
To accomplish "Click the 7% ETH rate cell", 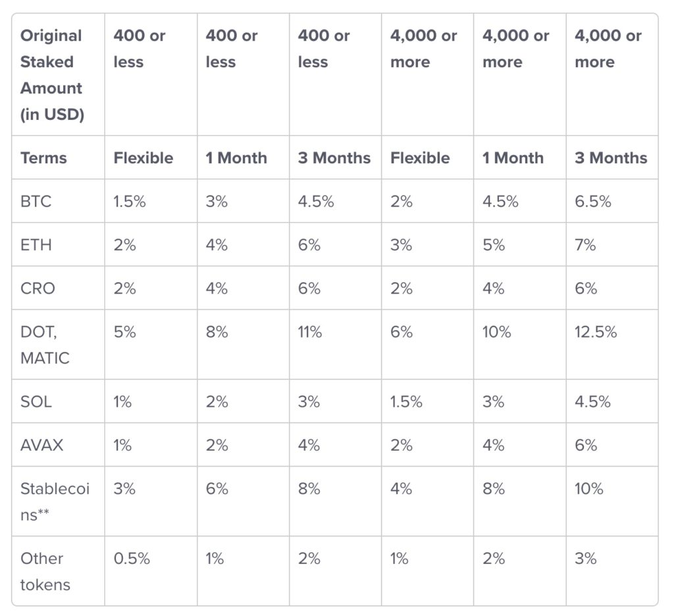I will point(585,245).
